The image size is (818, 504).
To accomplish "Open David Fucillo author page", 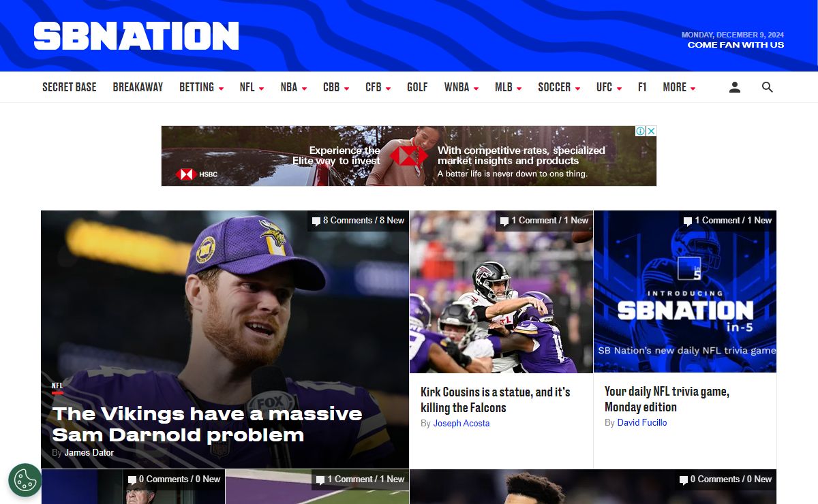I will pos(642,423).
